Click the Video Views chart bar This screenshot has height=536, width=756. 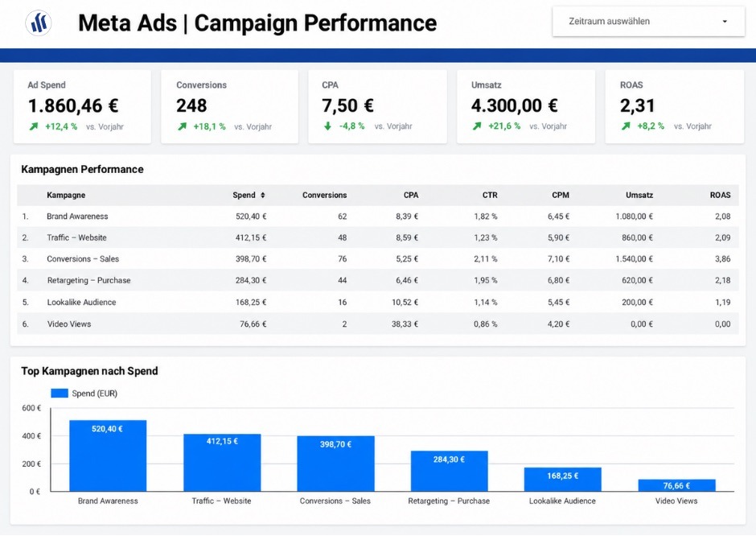click(x=677, y=485)
